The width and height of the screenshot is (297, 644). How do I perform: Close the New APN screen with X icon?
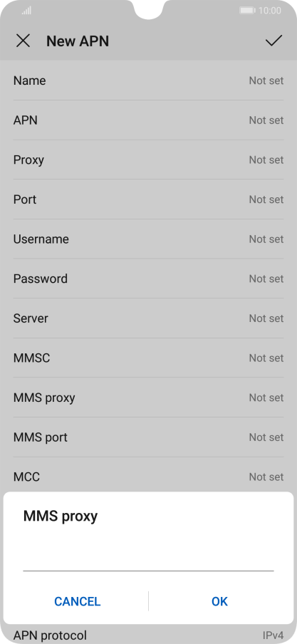23,41
